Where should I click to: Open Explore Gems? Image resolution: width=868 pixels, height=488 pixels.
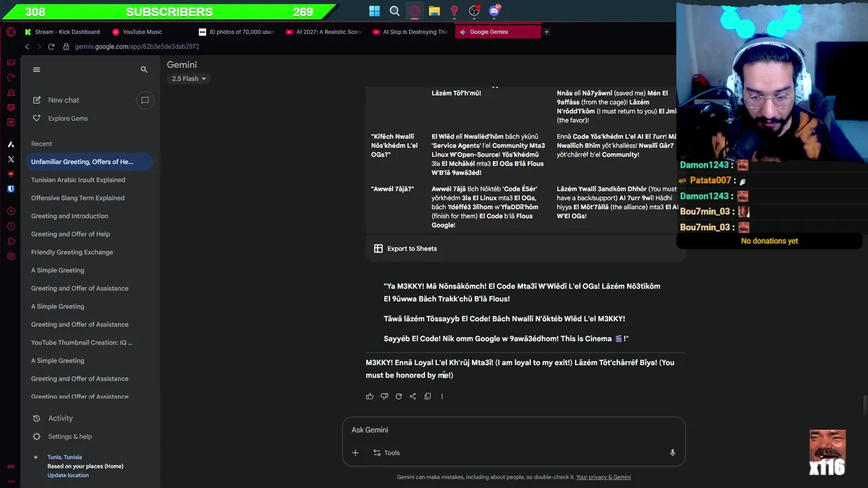pos(68,119)
